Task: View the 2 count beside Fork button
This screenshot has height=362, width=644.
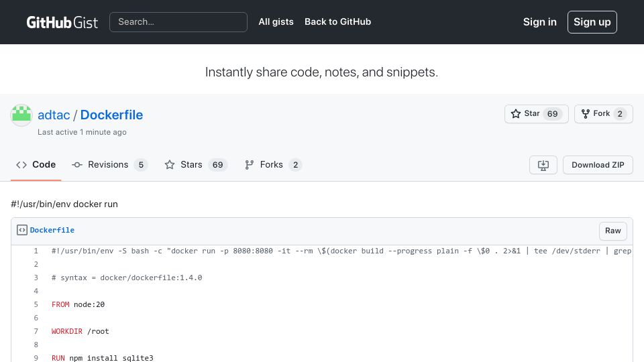Action: coord(620,114)
